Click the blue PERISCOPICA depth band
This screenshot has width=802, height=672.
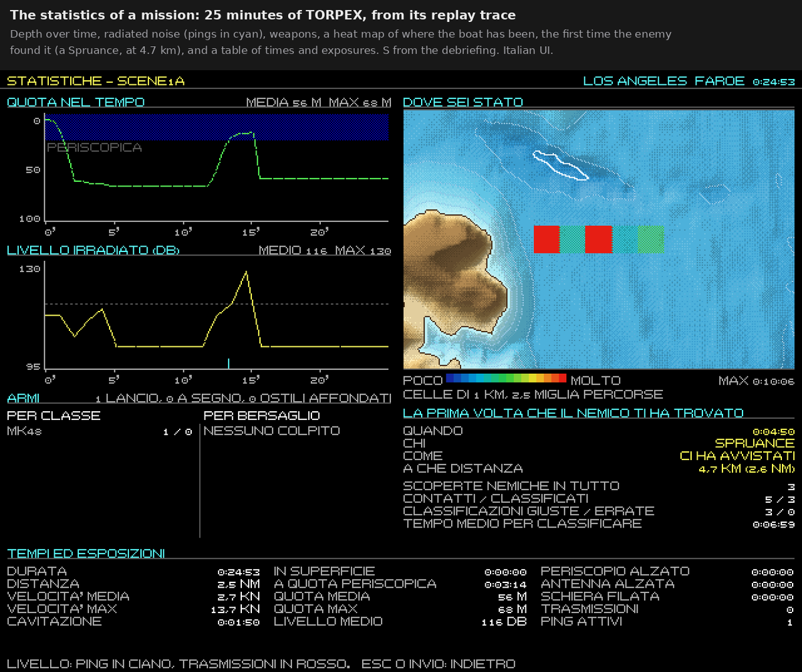[x=217, y=127]
